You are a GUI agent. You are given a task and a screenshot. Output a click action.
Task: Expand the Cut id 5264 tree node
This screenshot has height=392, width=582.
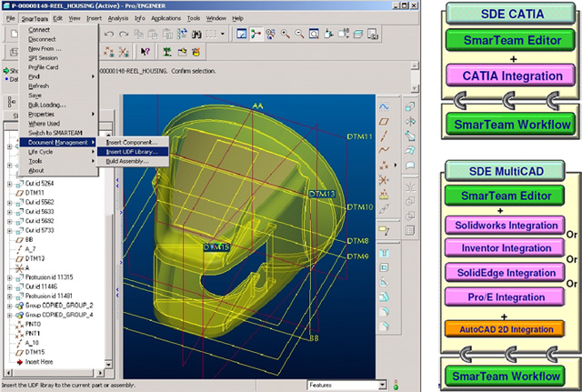(x=10, y=184)
